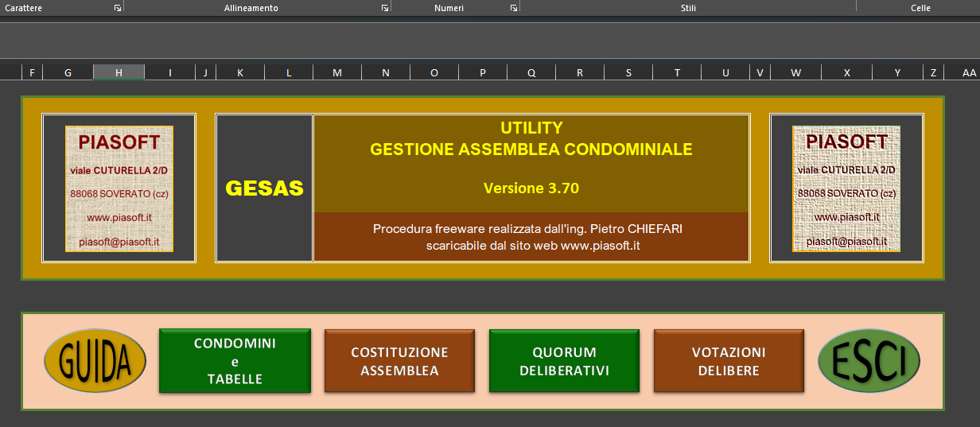Click the ESCI oval button

869,361
